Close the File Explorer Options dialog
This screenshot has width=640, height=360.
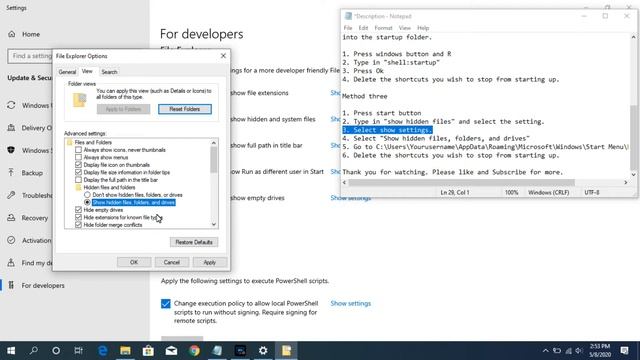tap(223, 56)
